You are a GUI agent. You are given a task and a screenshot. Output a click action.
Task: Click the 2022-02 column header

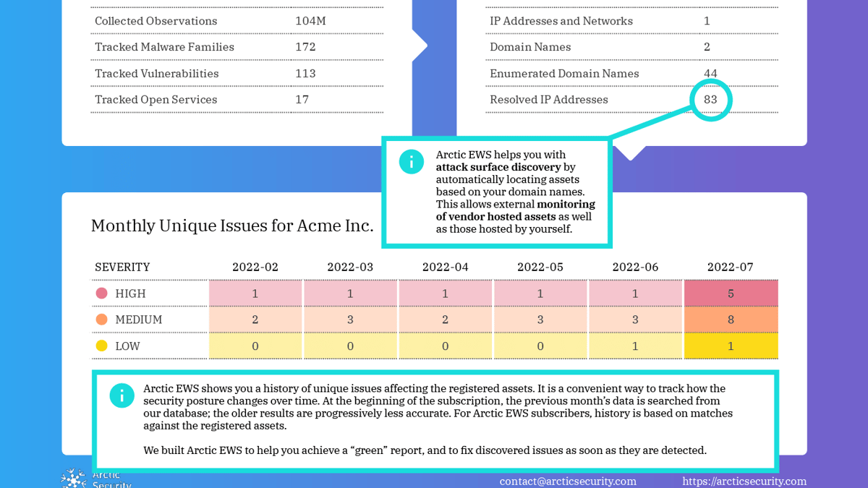(255, 267)
